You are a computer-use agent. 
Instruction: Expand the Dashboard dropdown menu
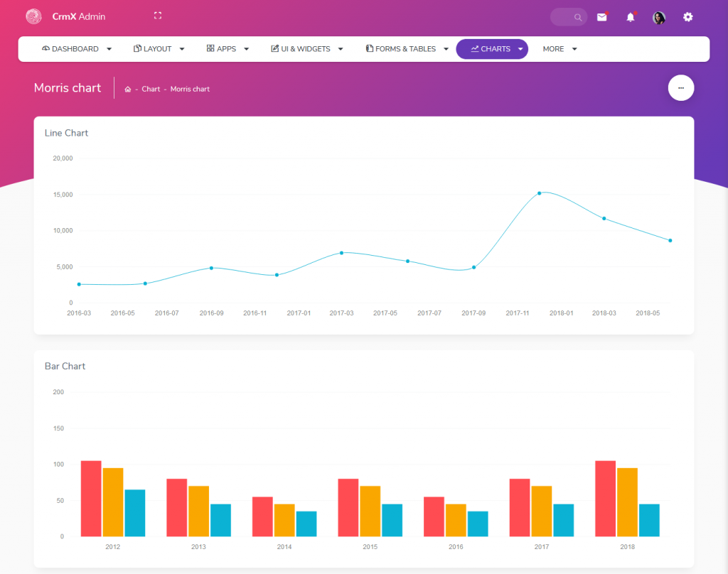[x=77, y=49]
